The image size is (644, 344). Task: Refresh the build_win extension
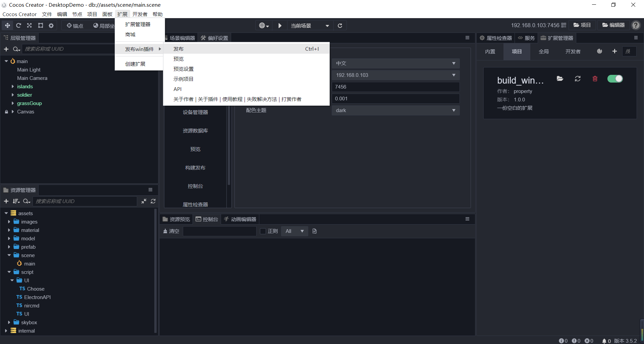tap(578, 79)
